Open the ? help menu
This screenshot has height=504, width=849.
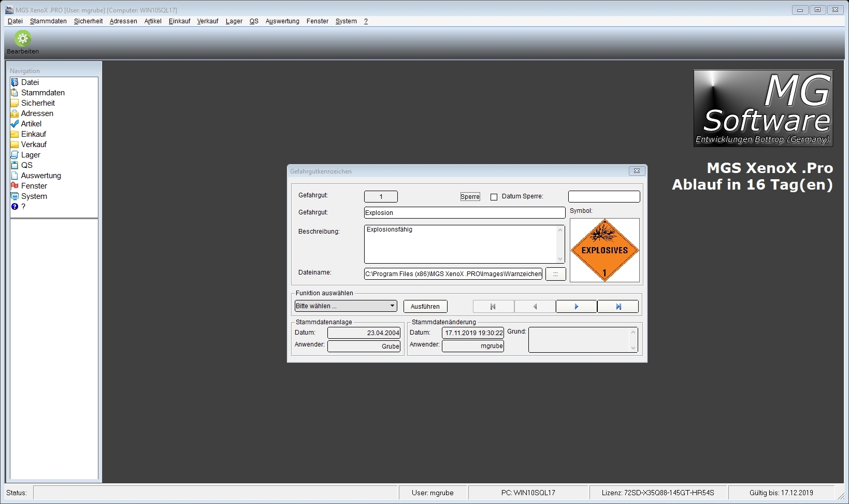[366, 21]
